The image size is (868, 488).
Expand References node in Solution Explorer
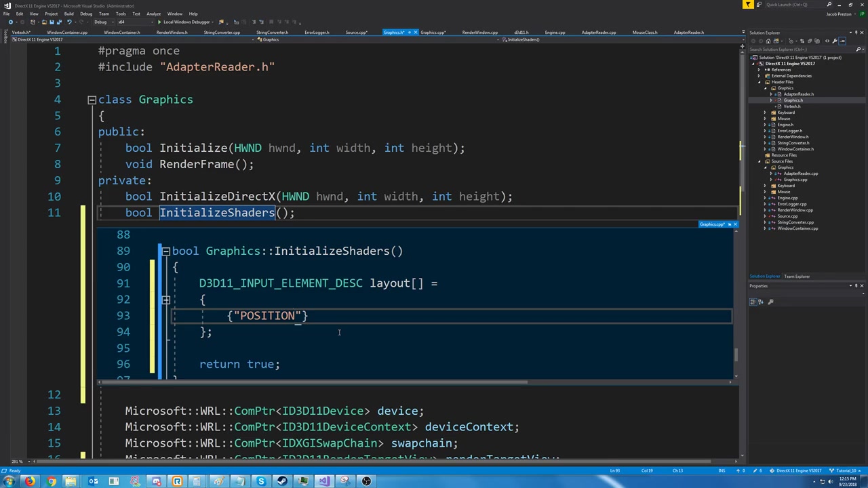pos(759,70)
